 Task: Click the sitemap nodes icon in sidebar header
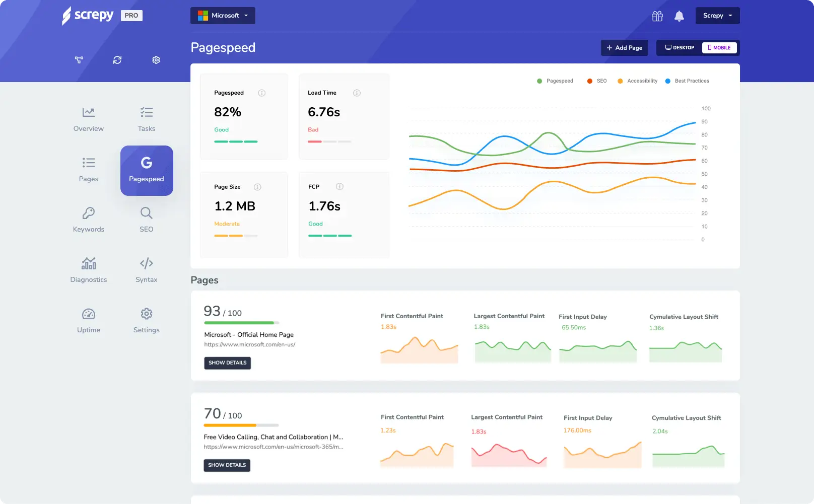click(79, 60)
